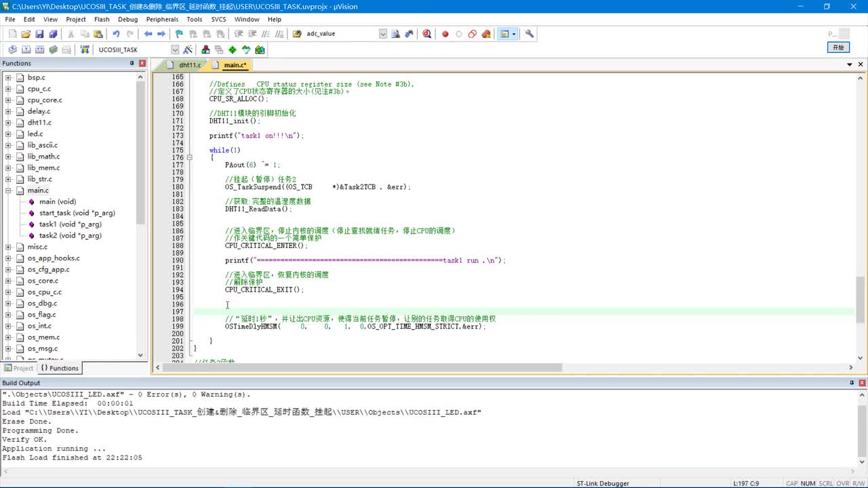Navigate backwards with the left arrow icon
Screen dimensions: 868x488
point(148,34)
